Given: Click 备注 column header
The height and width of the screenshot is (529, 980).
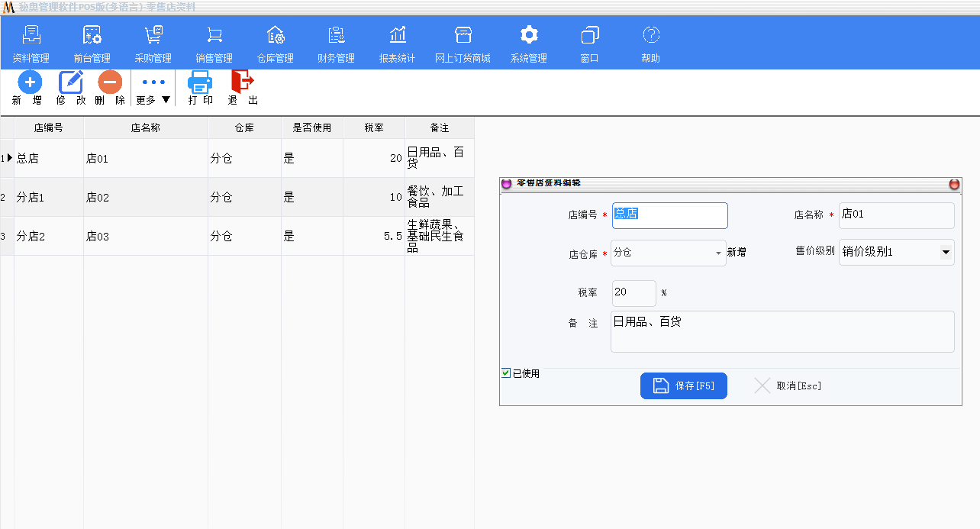Looking at the screenshot, I should 440,127.
